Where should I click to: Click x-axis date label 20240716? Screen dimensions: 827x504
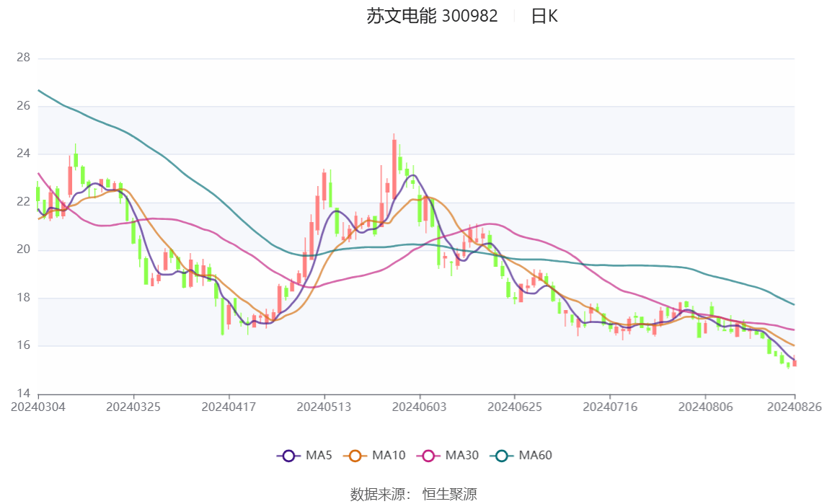pyautogui.click(x=610, y=407)
